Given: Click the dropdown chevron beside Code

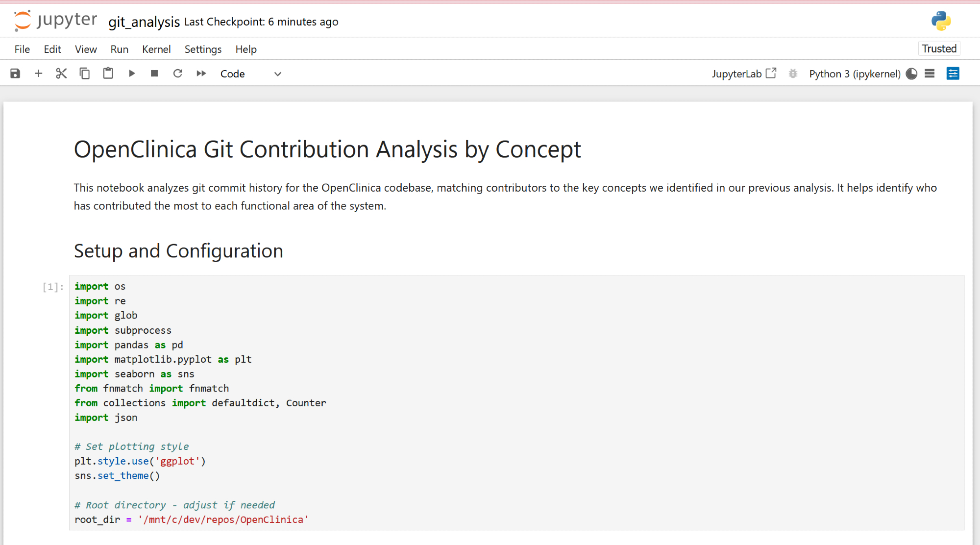Looking at the screenshot, I should coord(278,74).
